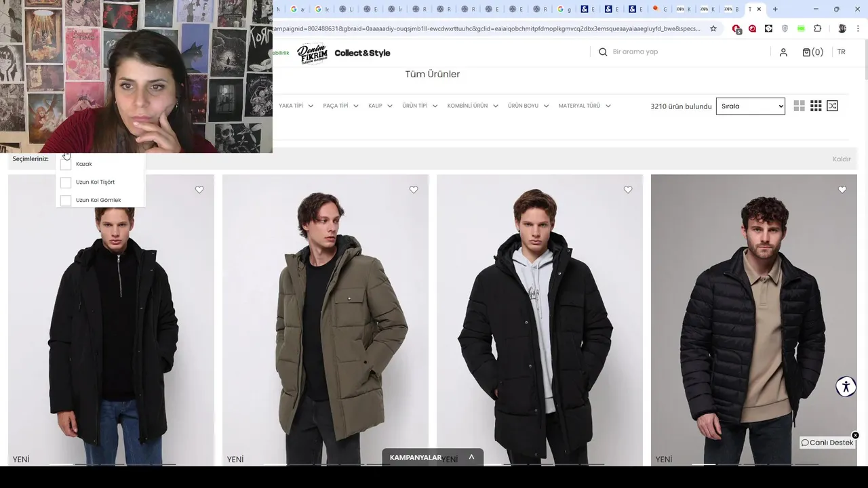Expand the Yaka Tipi filter
This screenshot has width=868, height=488.
click(x=296, y=106)
